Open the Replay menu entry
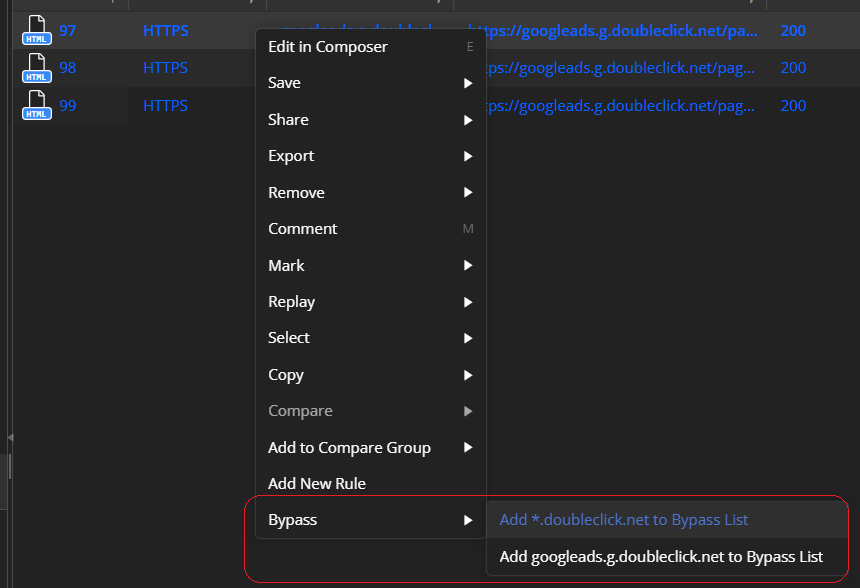The height and width of the screenshot is (588, 860). coord(291,301)
